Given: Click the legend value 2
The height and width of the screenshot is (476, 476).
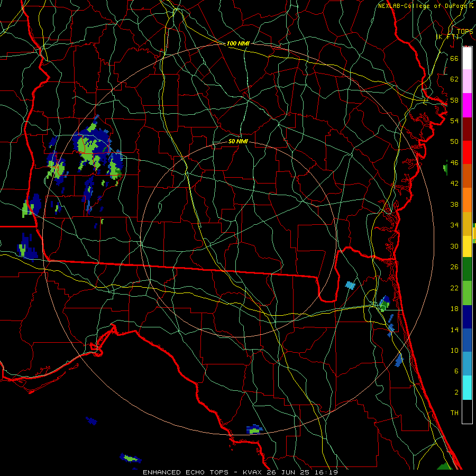Looking at the screenshot, I should coord(456,392).
